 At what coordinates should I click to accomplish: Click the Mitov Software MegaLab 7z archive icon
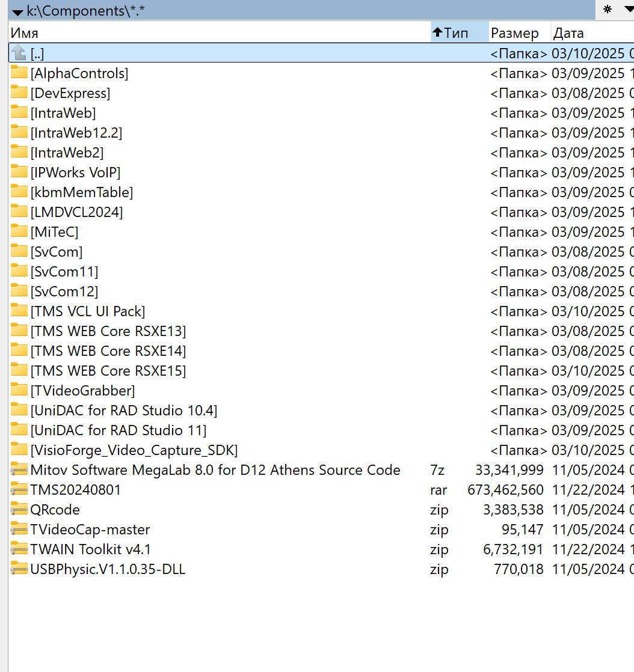tap(19, 469)
